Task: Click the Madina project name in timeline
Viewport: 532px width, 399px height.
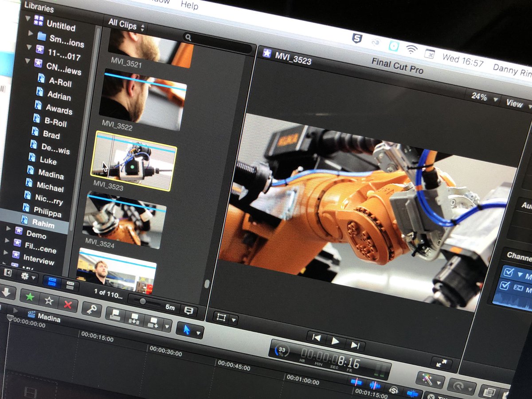Action: click(x=49, y=317)
